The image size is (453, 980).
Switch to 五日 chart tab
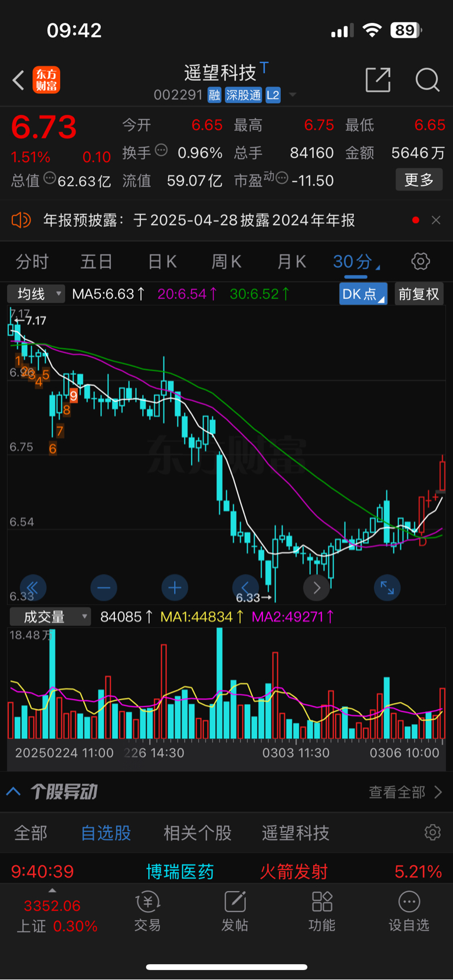pyautogui.click(x=96, y=262)
